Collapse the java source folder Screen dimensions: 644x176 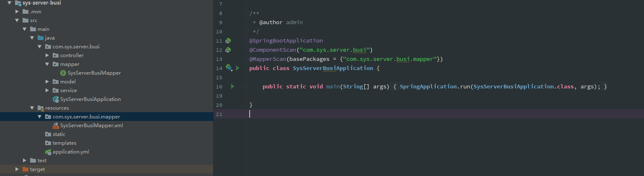point(32,38)
